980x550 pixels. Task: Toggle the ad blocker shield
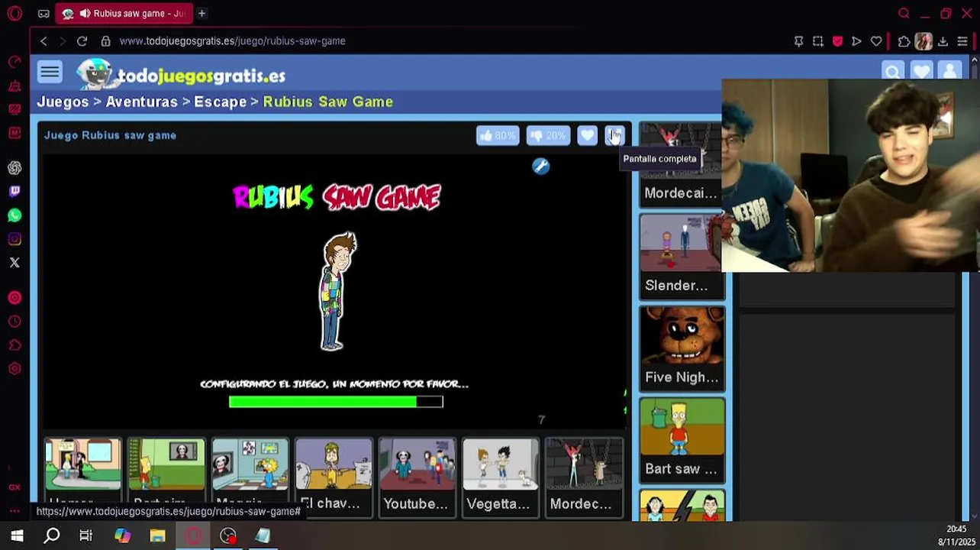pos(837,41)
